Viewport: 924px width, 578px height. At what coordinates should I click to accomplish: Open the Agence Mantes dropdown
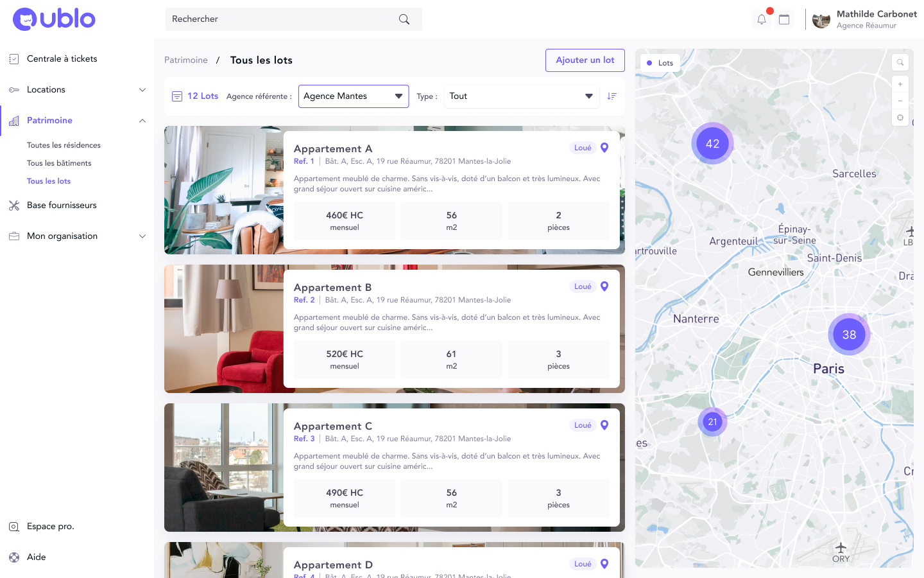coord(354,96)
